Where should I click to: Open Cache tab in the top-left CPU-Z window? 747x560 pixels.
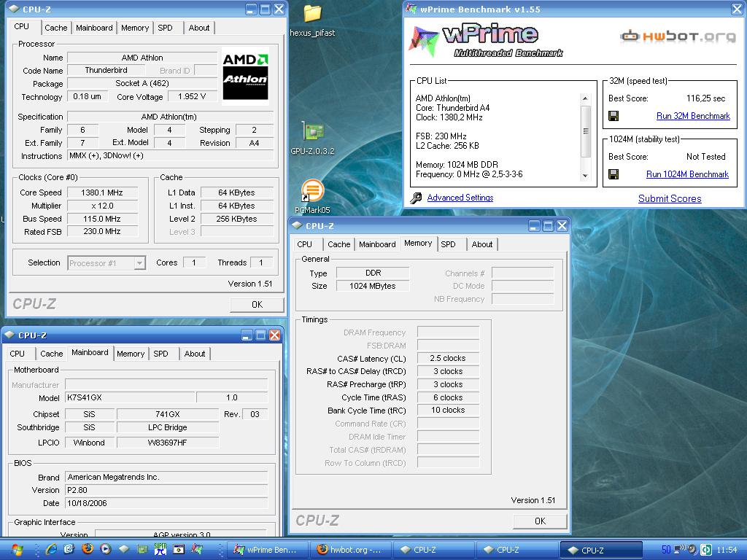(x=55, y=28)
